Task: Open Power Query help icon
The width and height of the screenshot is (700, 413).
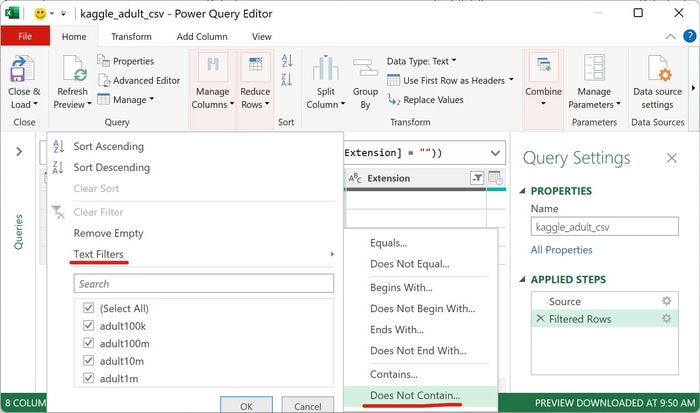Action: (690, 36)
